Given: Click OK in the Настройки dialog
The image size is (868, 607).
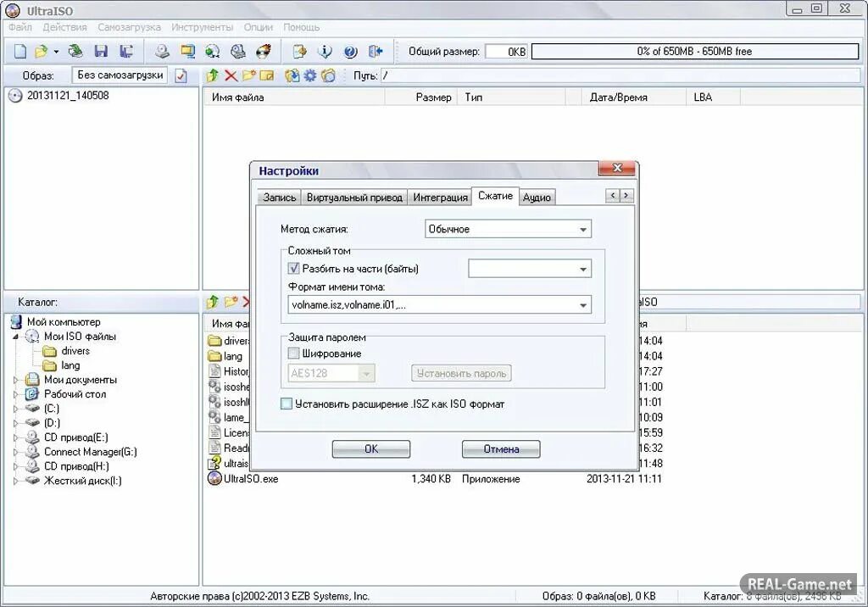Looking at the screenshot, I should 371,449.
